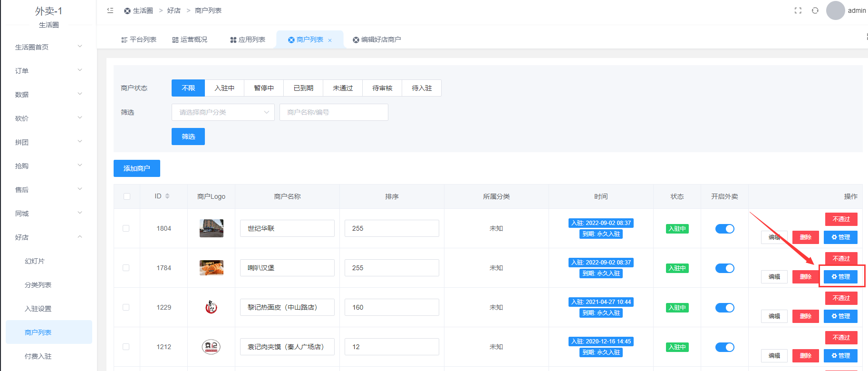Click the admin avatar picture

click(x=835, y=10)
